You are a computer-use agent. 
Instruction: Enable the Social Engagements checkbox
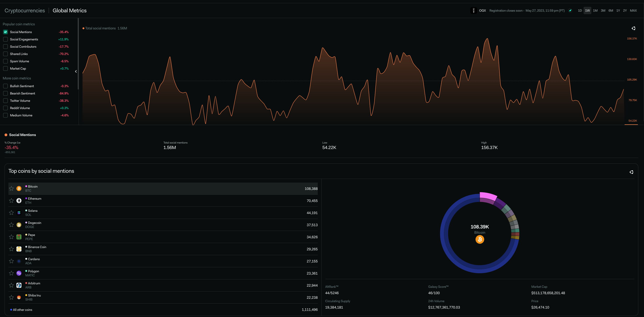[x=5, y=39]
